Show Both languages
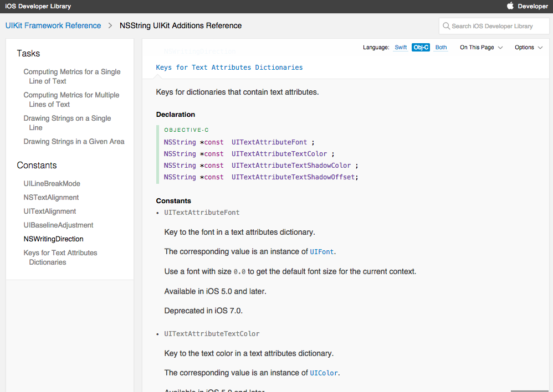The width and height of the screenshot is (553, 392). tap(441, 48)
